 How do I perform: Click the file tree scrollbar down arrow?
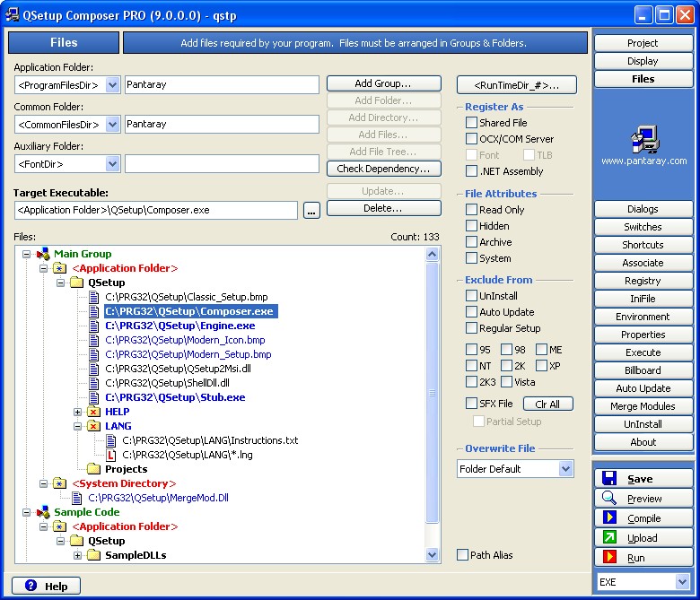coord(433,555)
